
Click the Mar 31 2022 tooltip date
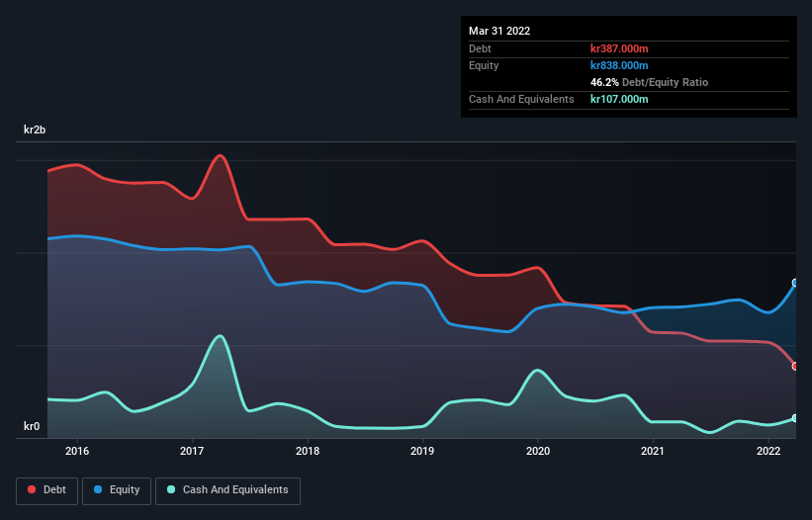(x=499, y=31)
